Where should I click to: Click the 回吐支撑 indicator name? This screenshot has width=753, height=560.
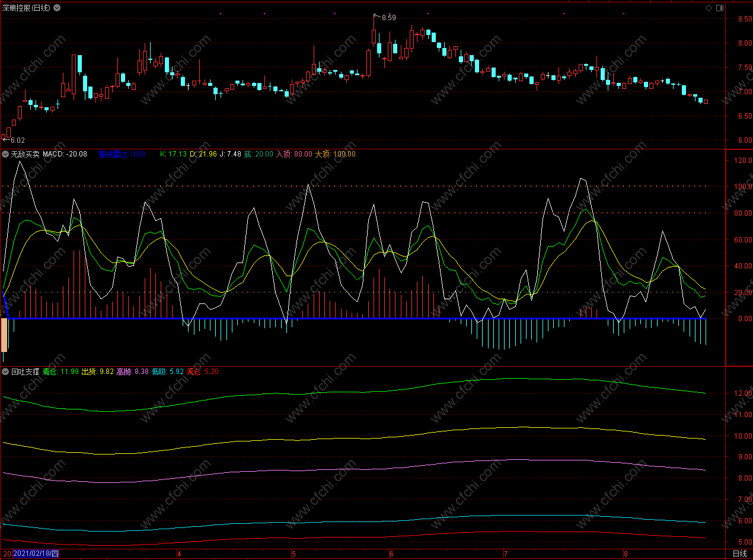25,372
